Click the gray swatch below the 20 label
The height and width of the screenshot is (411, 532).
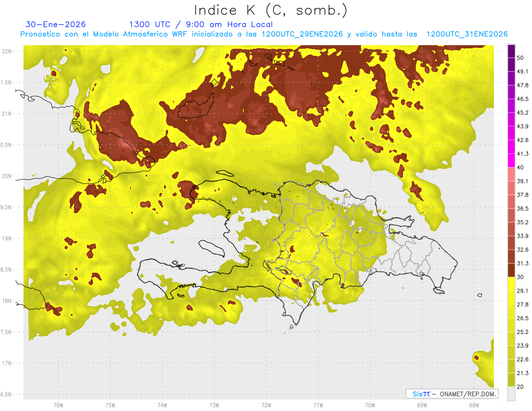coord(511,393)
